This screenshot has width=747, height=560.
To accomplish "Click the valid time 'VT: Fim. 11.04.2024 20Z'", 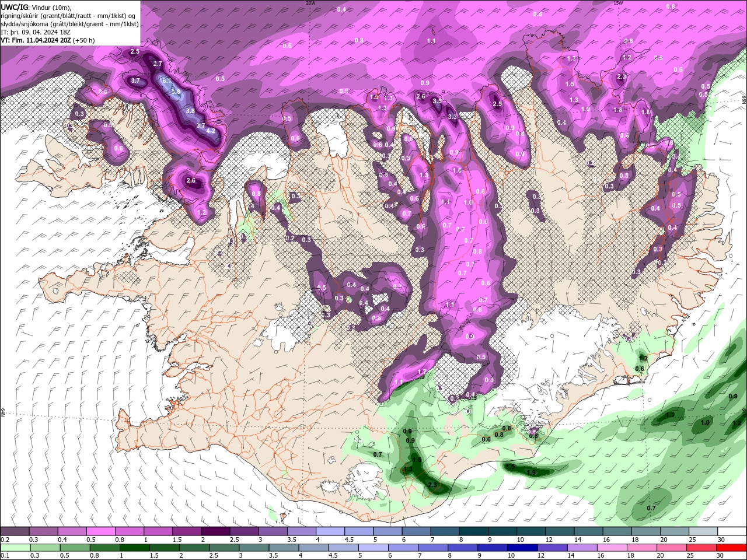I will pyautogui.click(x=36, y=40).
